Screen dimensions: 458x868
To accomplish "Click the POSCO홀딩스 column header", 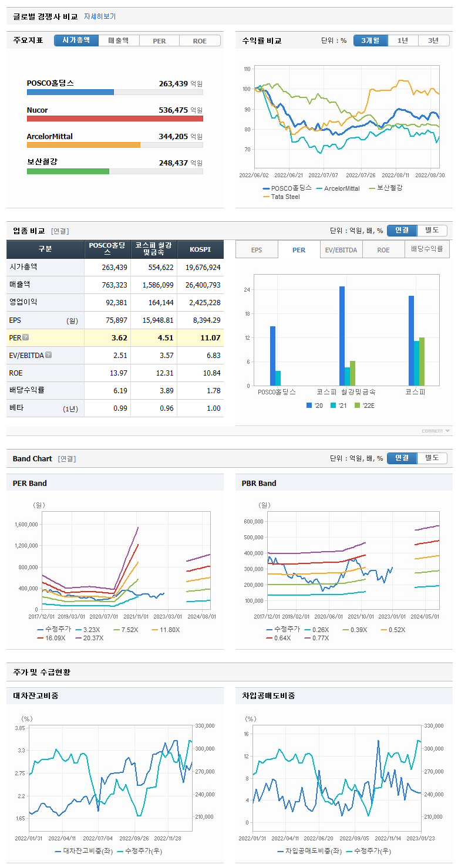I will pyautogui.click(x=107, y=249).
